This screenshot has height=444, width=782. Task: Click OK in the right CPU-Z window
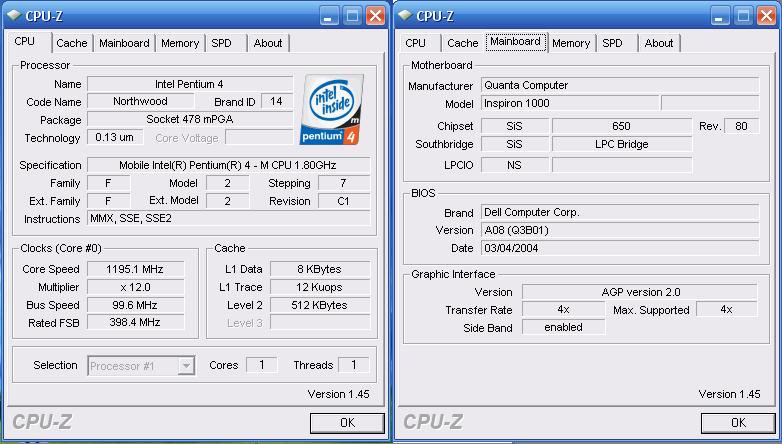pyautogui.click(x=739, y=423)
